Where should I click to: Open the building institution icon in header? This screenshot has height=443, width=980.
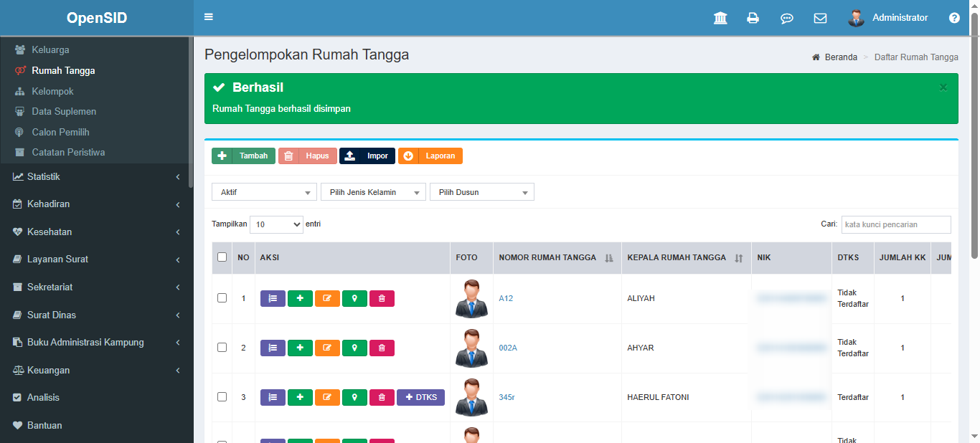click(x=720, y=18)
